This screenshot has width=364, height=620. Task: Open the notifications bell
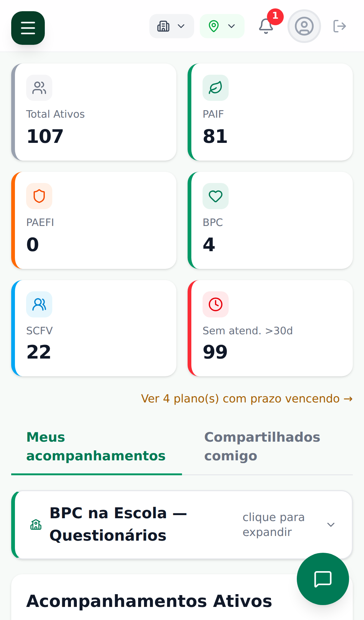click(x=266, y=26)
